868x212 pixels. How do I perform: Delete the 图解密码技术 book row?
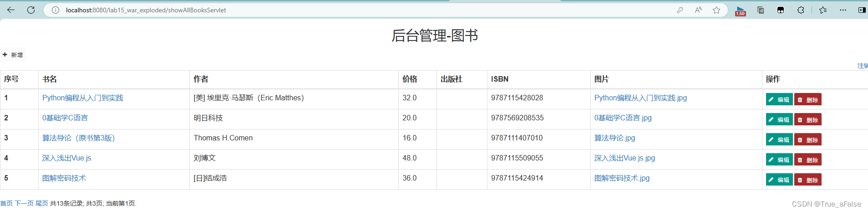point(808,180)
